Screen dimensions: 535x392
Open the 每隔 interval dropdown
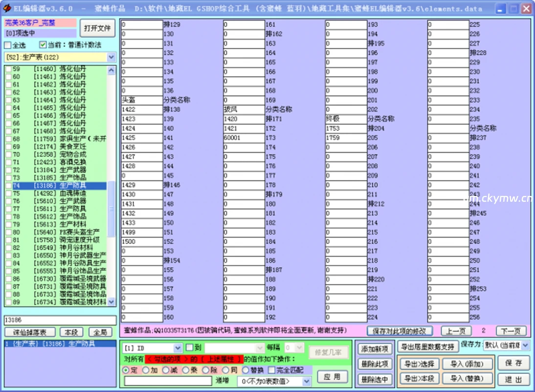point(299,348)
